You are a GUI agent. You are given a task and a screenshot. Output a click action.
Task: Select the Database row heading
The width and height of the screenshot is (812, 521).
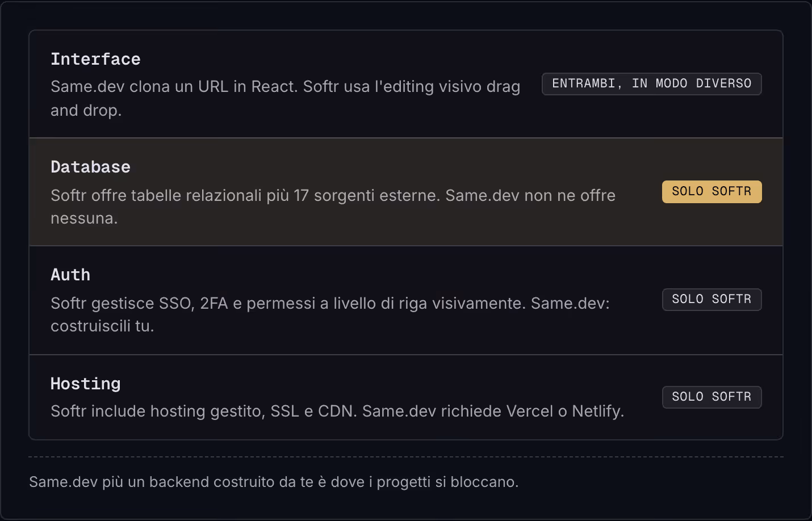[x=90, y=167]
